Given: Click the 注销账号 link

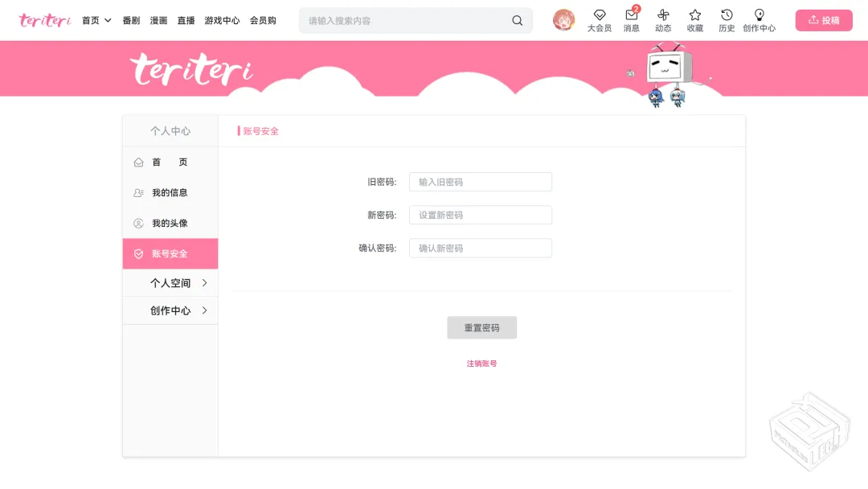Looking at the screenshot, I should [481, 363].
